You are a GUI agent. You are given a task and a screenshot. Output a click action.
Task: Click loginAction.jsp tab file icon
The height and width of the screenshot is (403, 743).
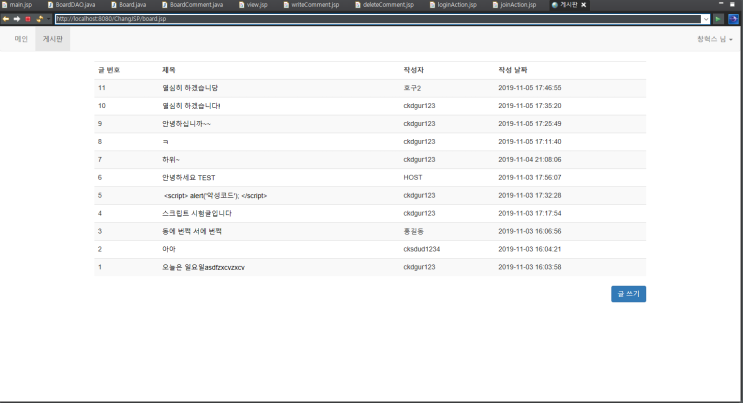click(432, 5)
